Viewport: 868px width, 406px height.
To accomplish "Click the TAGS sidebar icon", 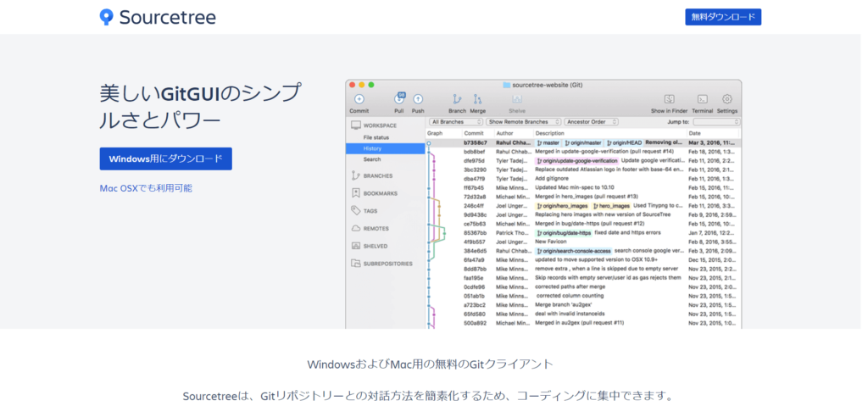I will pos(355,210).
